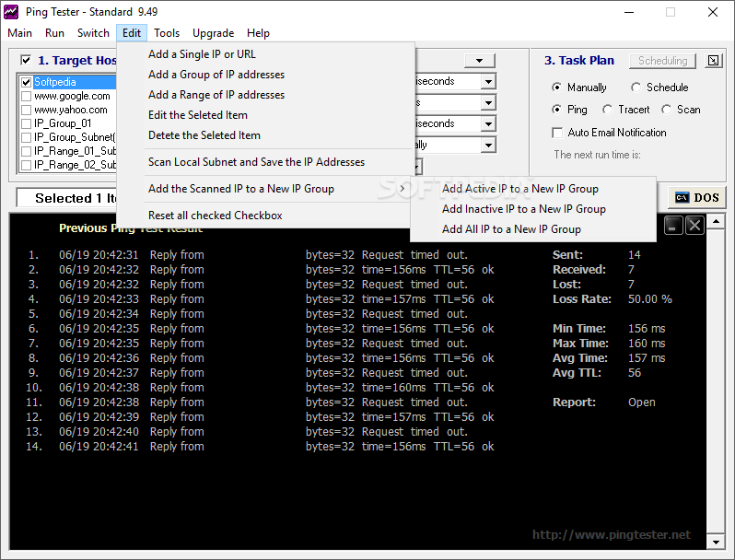The width and height of the screenshot is (735, 560).
Task: Select the Scan radio button
Action: [x=666, y=110]
